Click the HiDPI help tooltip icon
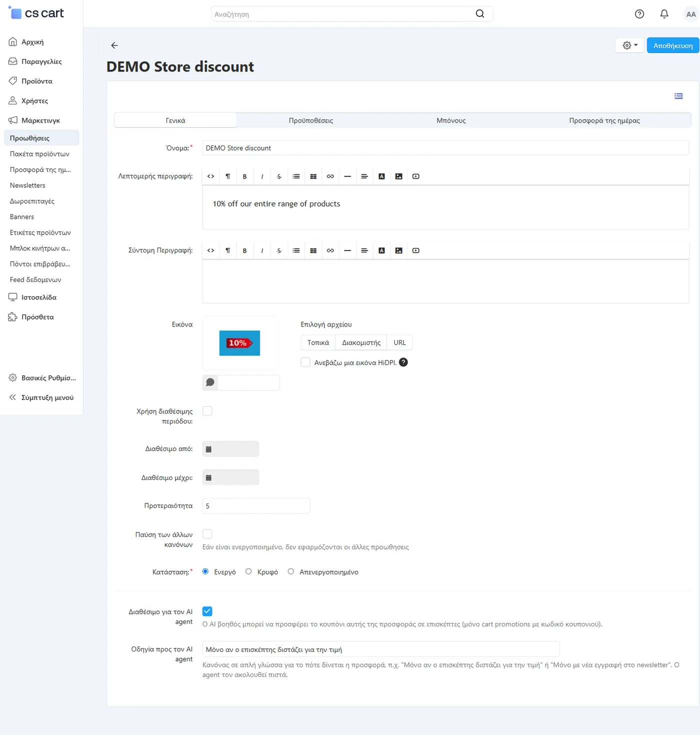 click(403, 362)
